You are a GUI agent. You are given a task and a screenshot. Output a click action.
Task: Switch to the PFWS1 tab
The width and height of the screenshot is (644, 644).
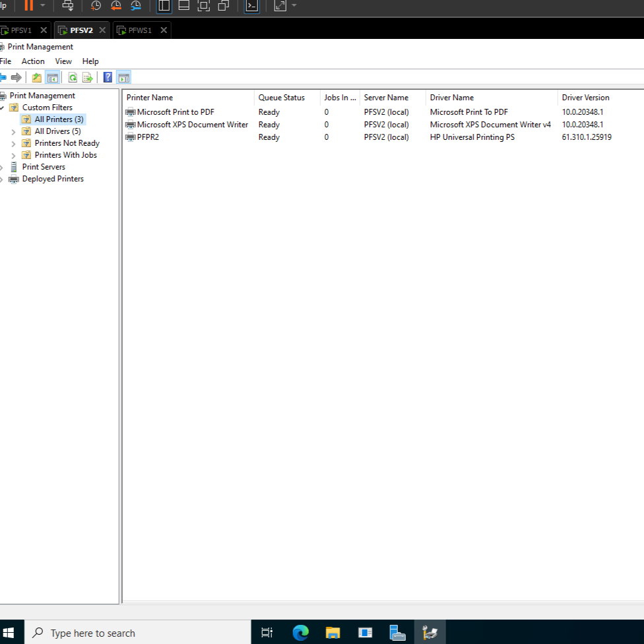pos(141,30)
